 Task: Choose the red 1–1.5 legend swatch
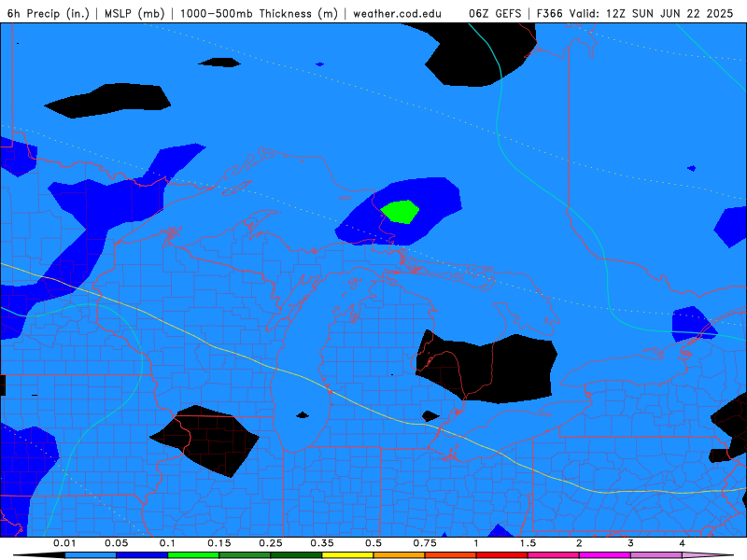coord(502,555)
